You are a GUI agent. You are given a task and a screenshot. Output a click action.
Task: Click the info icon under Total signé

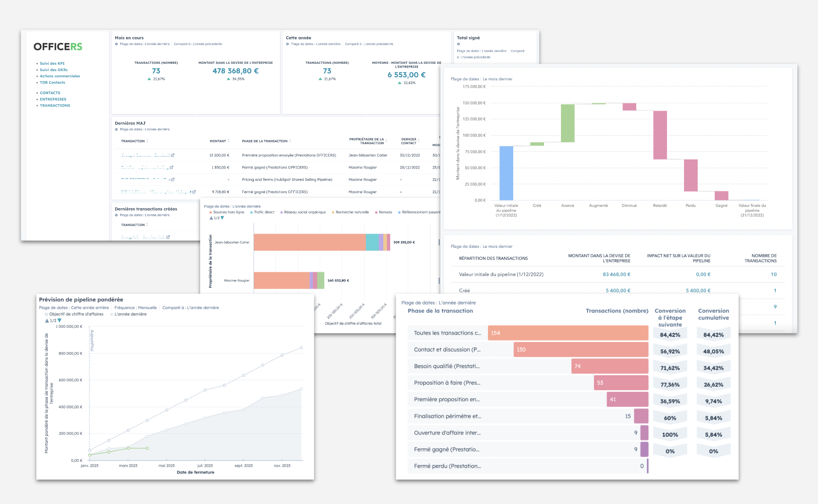click(458, 44)
